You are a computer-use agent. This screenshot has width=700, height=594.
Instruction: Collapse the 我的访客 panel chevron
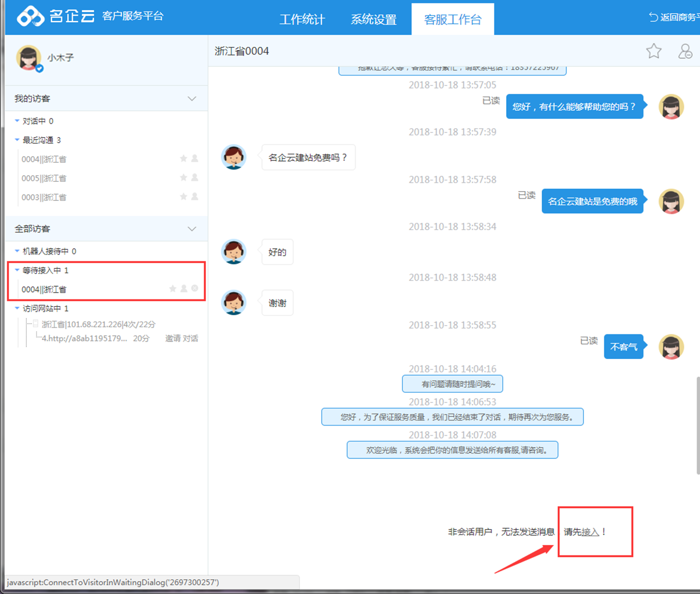coord(192,99)
